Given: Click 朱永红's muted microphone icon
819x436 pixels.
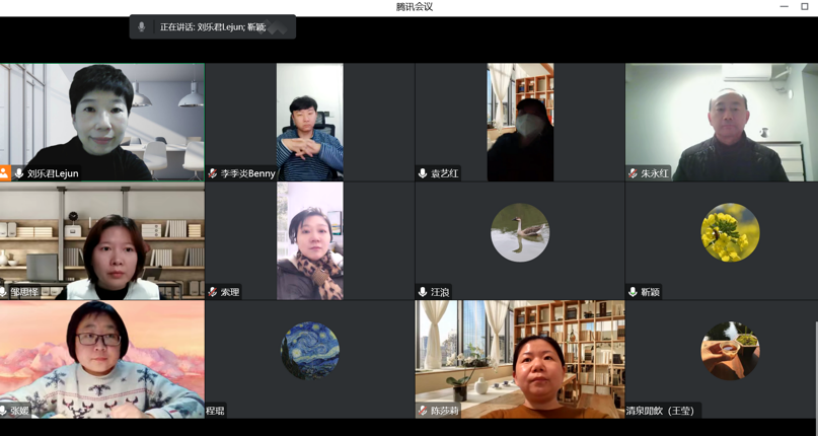Looking at the screenshot, I should tap(633, 173).
